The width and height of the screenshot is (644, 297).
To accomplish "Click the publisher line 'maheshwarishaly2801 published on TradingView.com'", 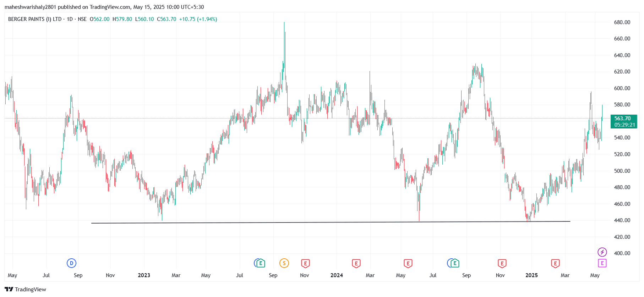I will (x=67, y=7).
